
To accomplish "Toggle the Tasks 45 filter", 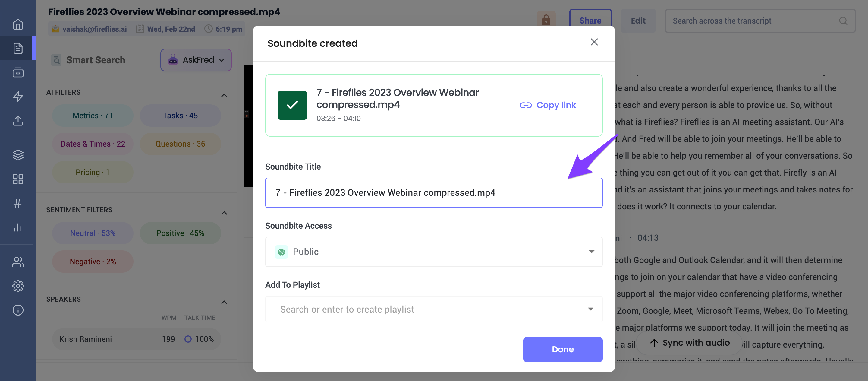I will (x=180, y=116).
